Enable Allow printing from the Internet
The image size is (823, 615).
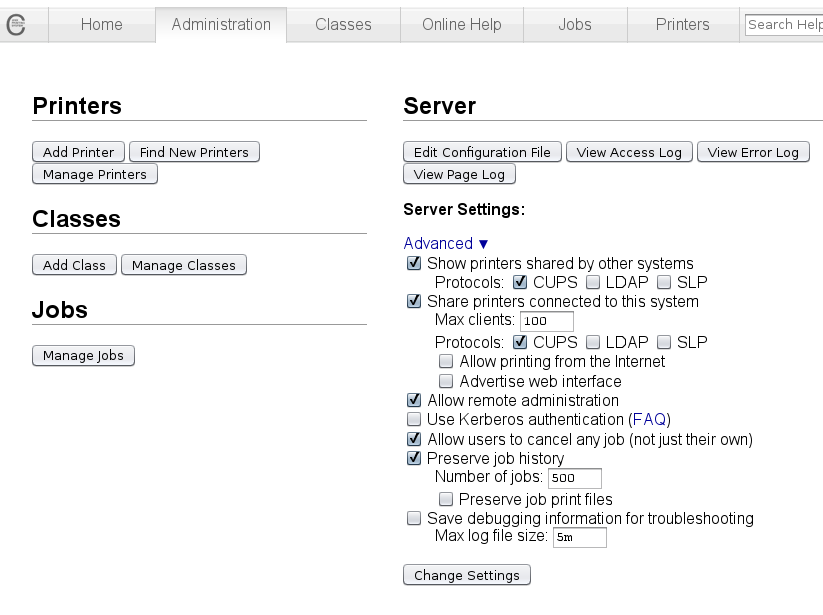(446, 361)
